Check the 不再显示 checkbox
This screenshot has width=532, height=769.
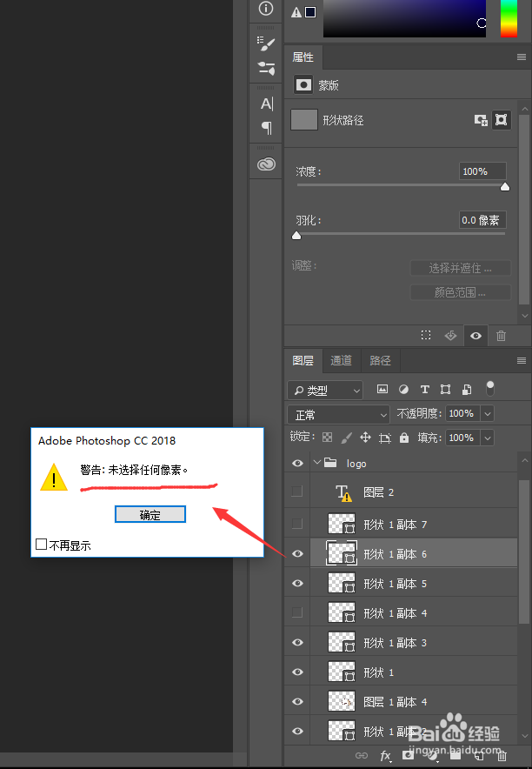coord(42,544)
